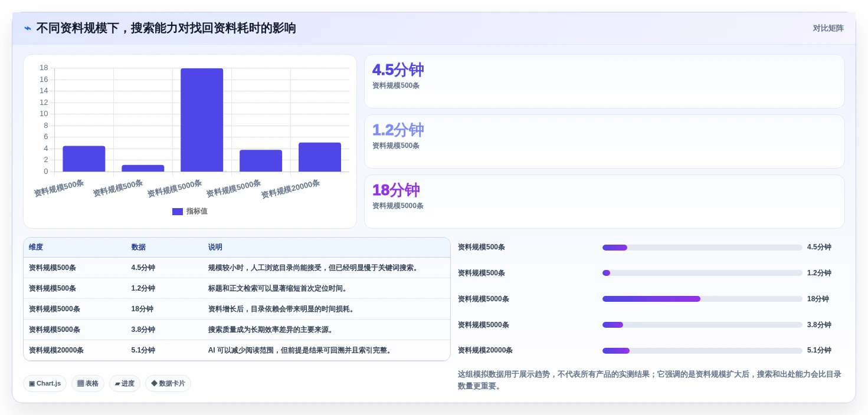Open the 18分钟 data card
Screen dimensions: 868x415
pos(604,202)
